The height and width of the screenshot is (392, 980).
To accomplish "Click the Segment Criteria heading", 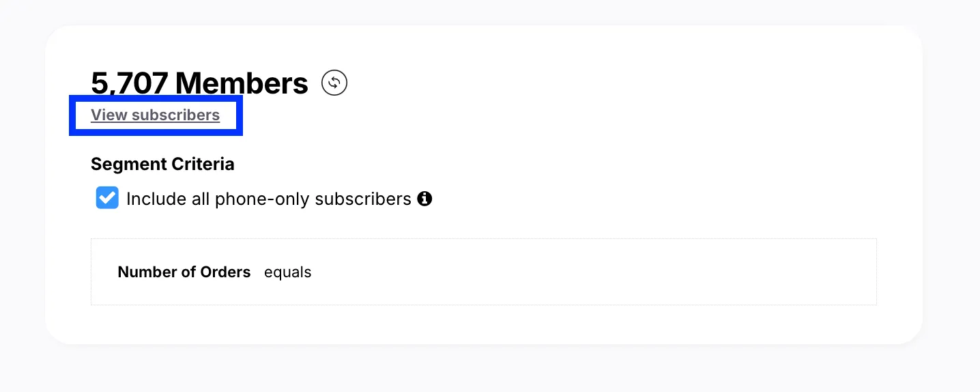I will pos(162,164).
